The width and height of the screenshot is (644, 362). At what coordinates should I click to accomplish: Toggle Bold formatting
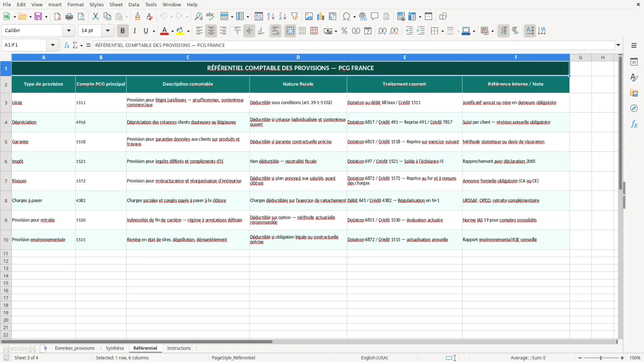(x=122, y=31)
